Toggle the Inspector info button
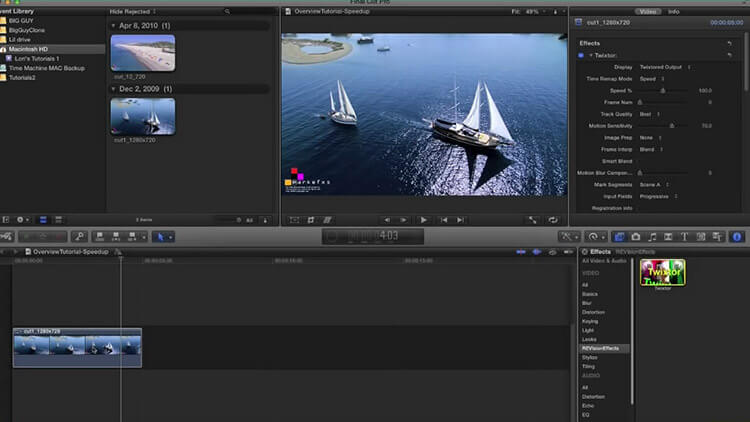 [737, 236]
